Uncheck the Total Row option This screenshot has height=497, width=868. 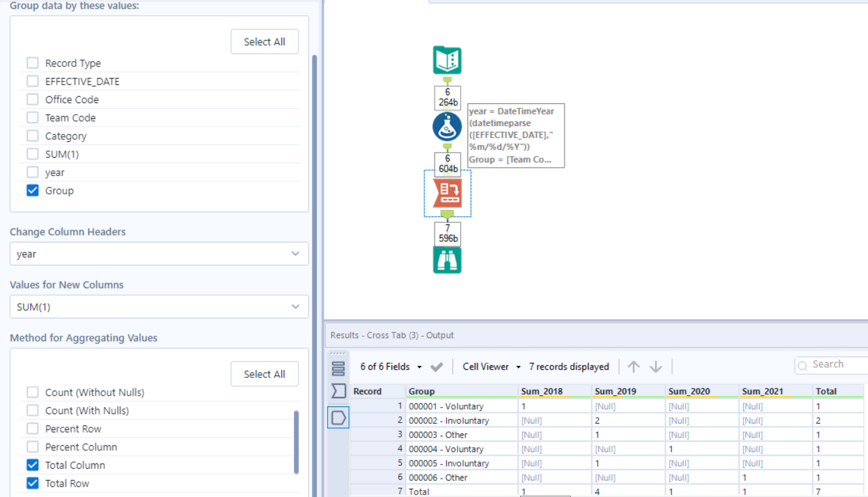click(32, 483)
